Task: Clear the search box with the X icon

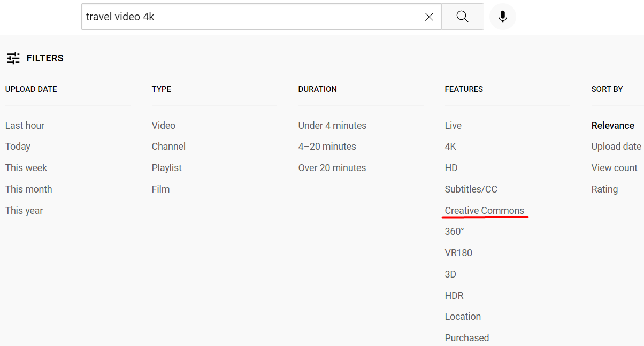Action: point(429,17)
